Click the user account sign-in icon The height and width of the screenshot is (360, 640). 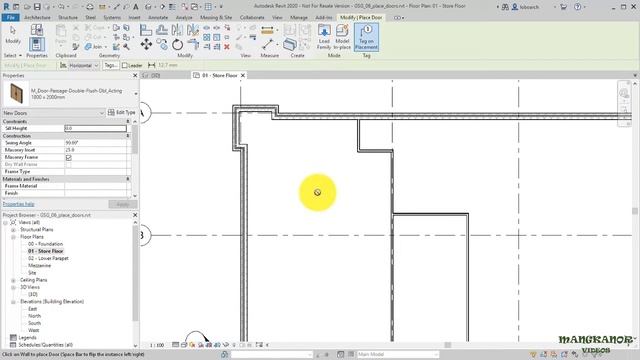(515, 7)
